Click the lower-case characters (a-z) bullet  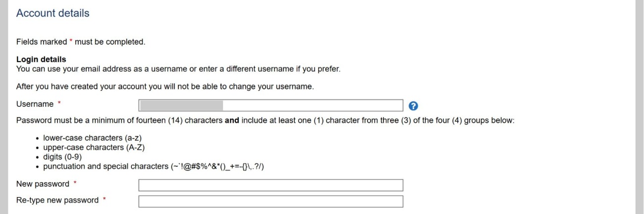coord(96,138)
